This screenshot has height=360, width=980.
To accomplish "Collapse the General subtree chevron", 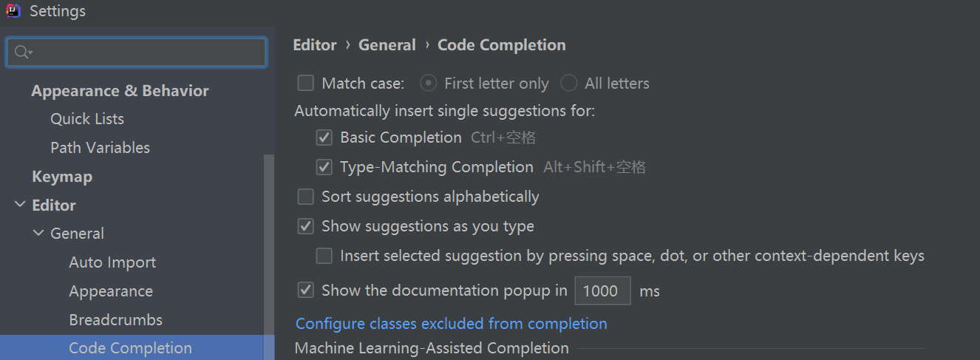I will tap(38, 234).
